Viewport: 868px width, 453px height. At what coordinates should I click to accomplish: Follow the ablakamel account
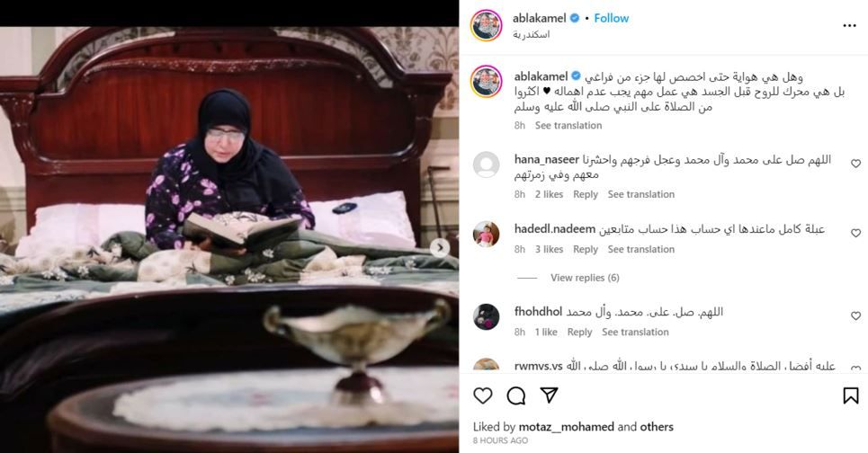coord(611,18)
